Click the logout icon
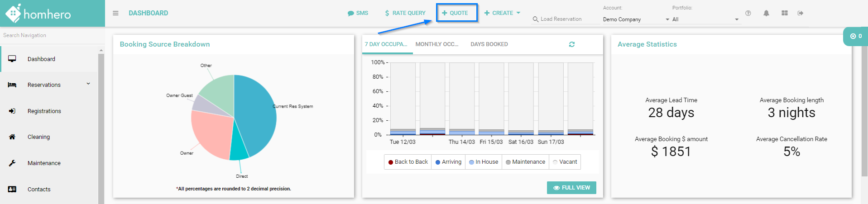 coord(801,13)
